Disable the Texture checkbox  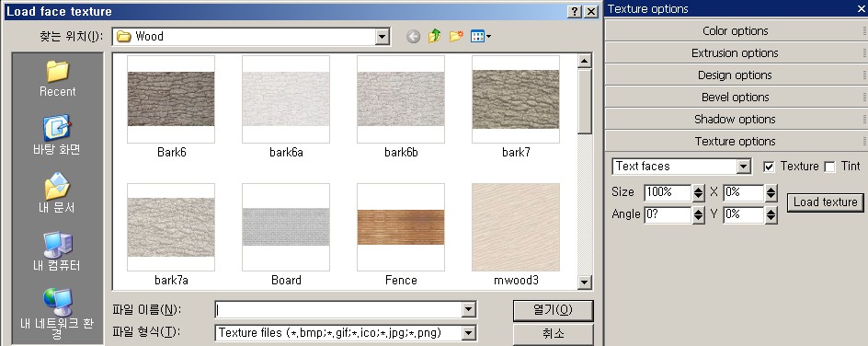(x=769, y=167)
